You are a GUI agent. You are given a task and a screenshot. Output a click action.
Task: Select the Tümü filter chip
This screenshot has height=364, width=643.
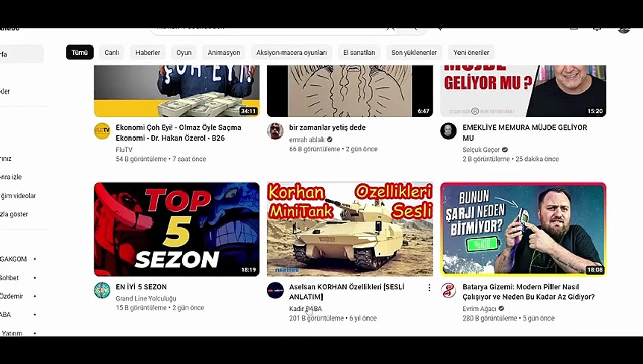pos(79,52)
